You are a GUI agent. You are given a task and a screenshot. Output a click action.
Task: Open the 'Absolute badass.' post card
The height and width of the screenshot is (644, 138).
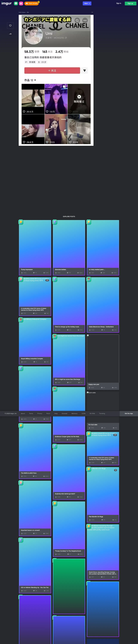tap(69, 248)
